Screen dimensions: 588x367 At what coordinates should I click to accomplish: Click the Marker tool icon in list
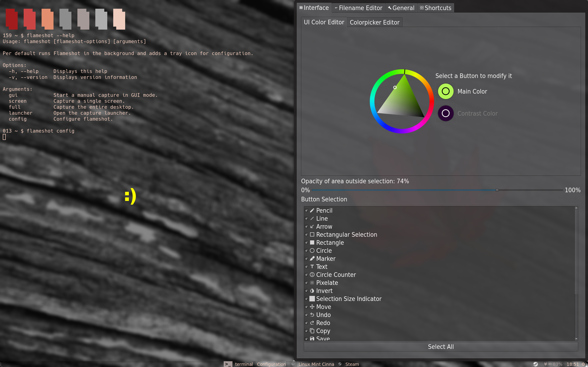coord(312,259)
